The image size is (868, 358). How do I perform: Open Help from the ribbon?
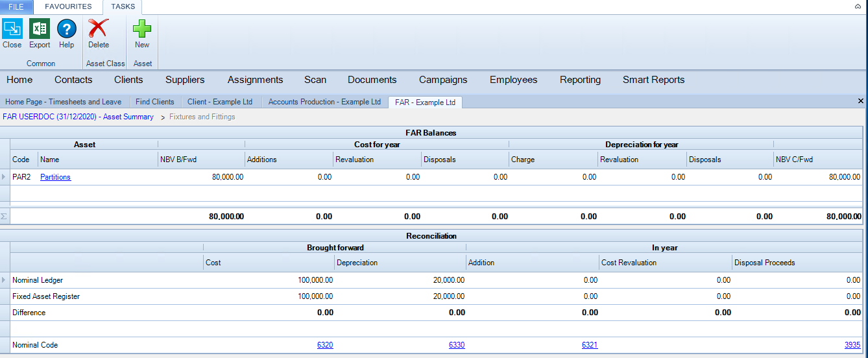[x=67, y=29]
